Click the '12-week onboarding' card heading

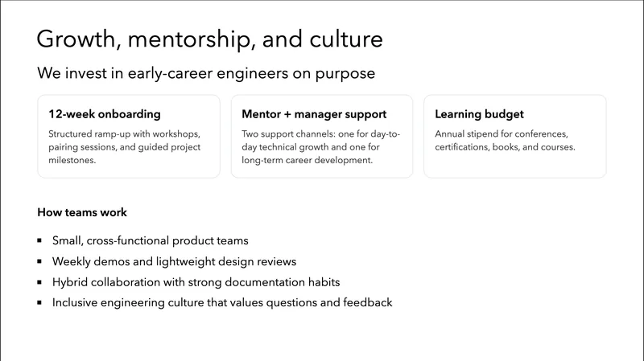[104, 114]
